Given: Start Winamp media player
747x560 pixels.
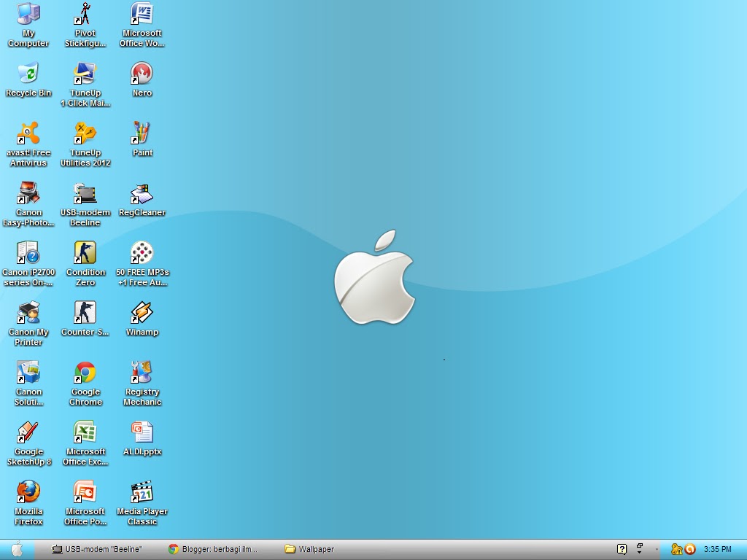Looking at the screenshot, I should coord(142,316).
